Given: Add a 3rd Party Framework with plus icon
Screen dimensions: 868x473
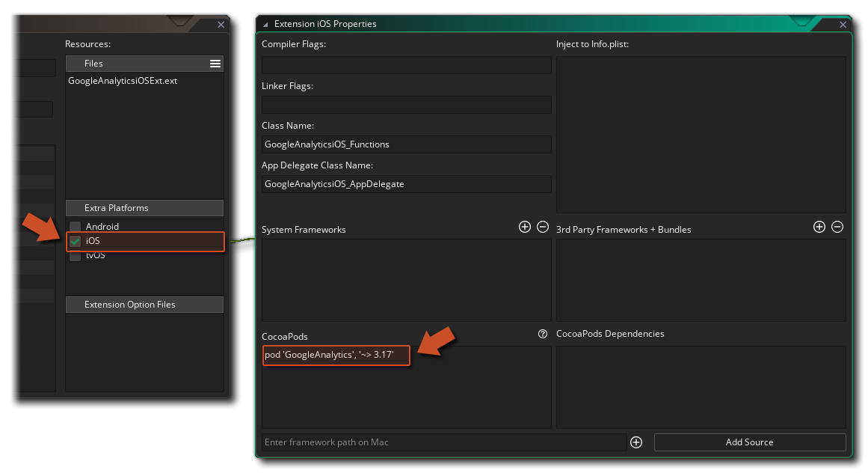Looking at the screenshot, I should click(x=819, y=227).
